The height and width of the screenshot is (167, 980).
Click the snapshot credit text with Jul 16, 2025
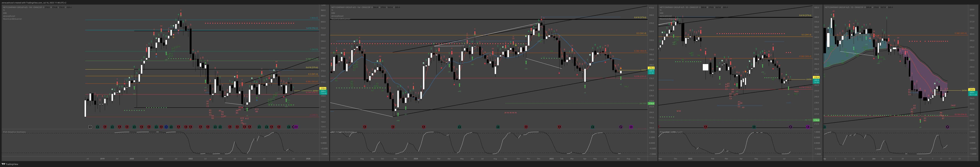pyautogui.click(x=34, y=3)
